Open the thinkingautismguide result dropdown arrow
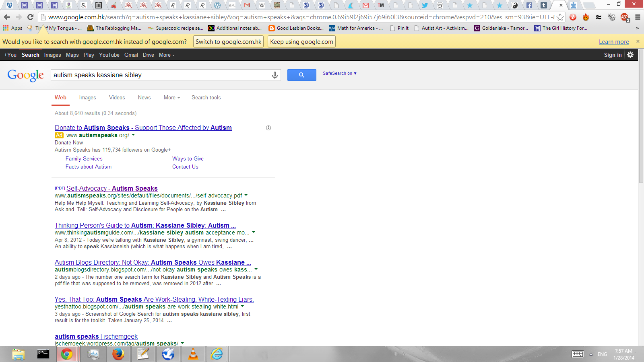 (x=254, y=232)
